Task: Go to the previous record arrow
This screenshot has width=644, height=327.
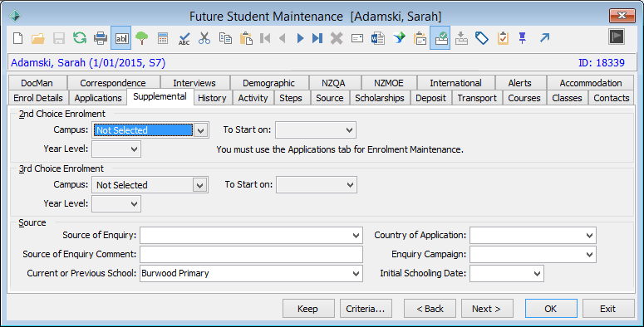Action: coord(283,38)
